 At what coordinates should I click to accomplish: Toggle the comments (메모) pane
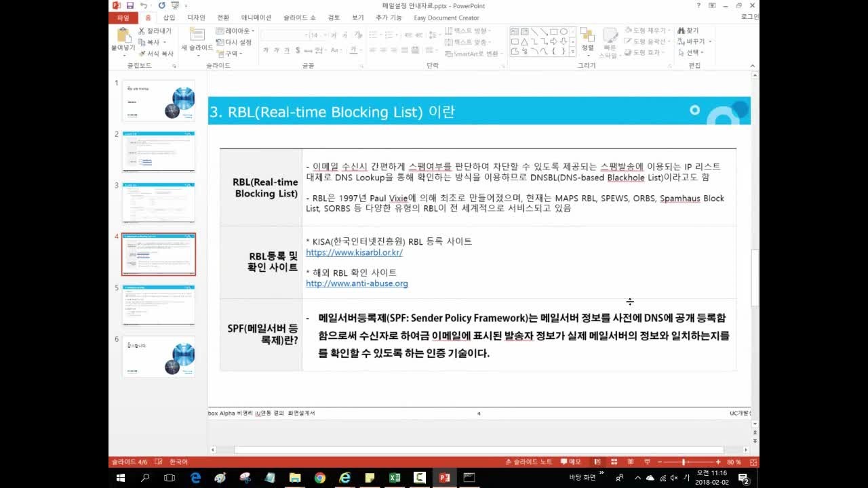click(570, 462)
